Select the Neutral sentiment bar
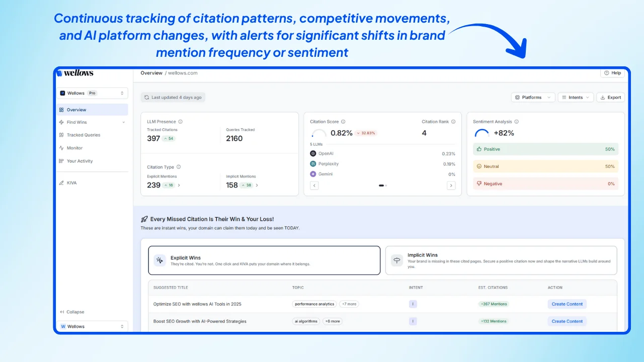Screen dimensions: 644x362 (x=546, y=166)
